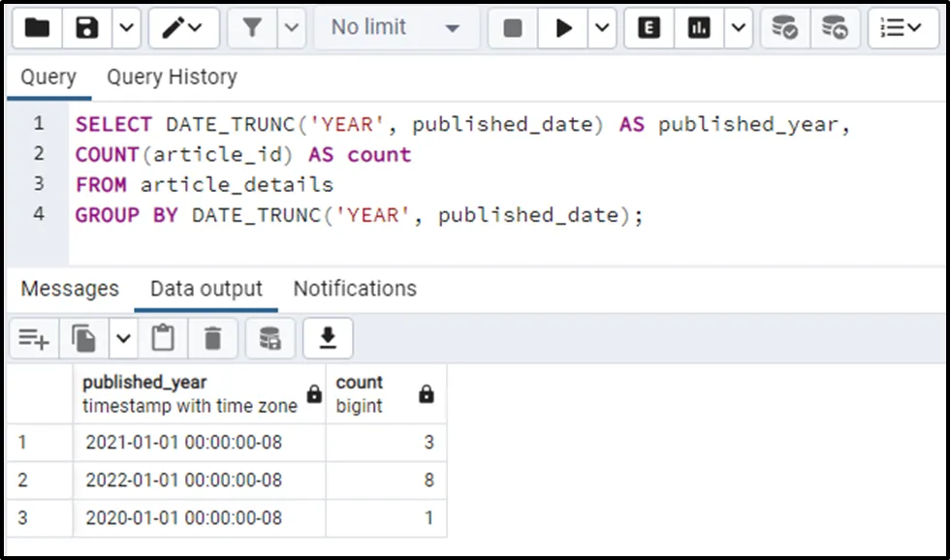
Task: Click the cell showing 2022-01-01 00:00:00-08
Action: [184, 480]
